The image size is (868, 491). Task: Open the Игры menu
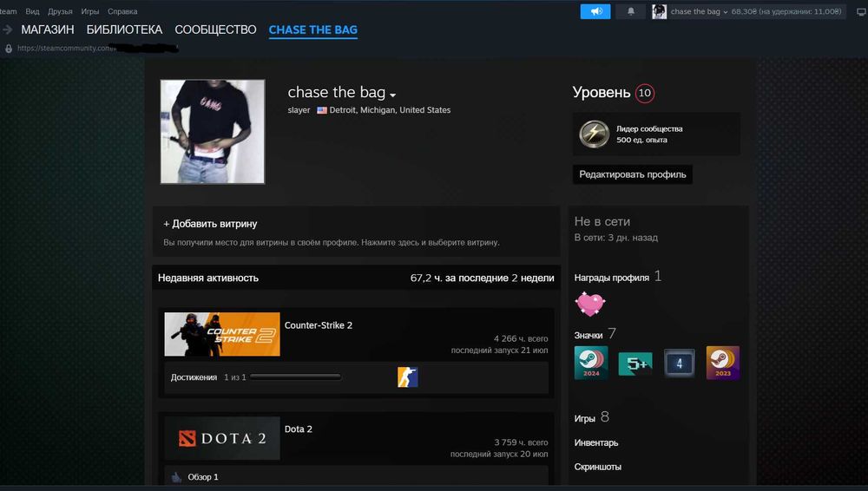point(89,11)
